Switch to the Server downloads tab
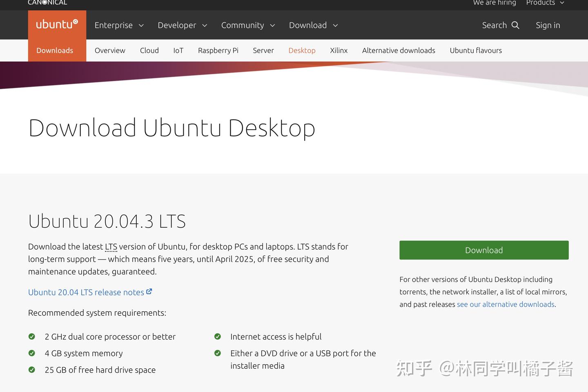 click(263, 50)
